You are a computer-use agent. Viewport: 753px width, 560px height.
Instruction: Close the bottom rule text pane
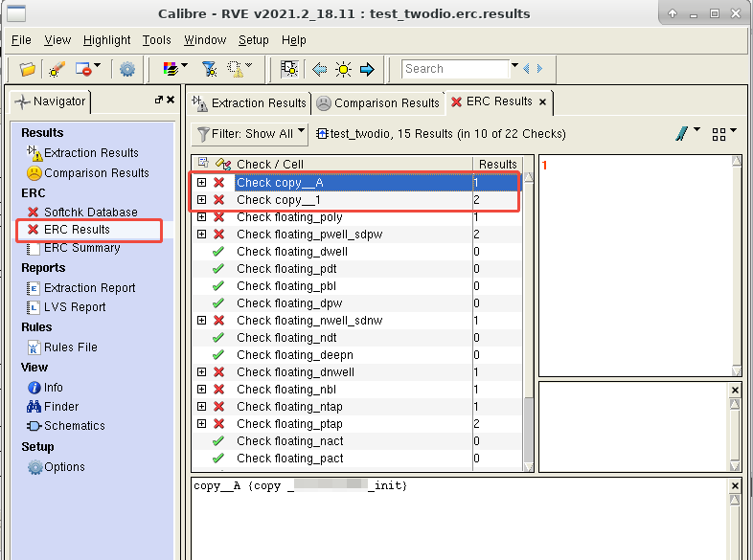tap(735, 486)
